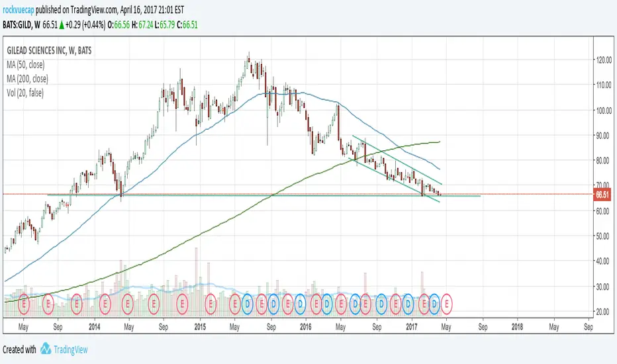Open the rockvuecap author profile link

[x=19, y=10]
